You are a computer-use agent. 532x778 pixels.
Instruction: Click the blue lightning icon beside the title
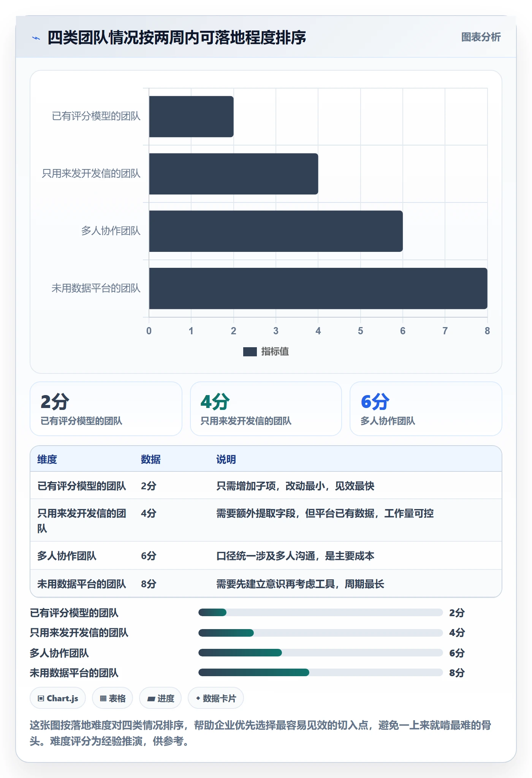point(36,38)
